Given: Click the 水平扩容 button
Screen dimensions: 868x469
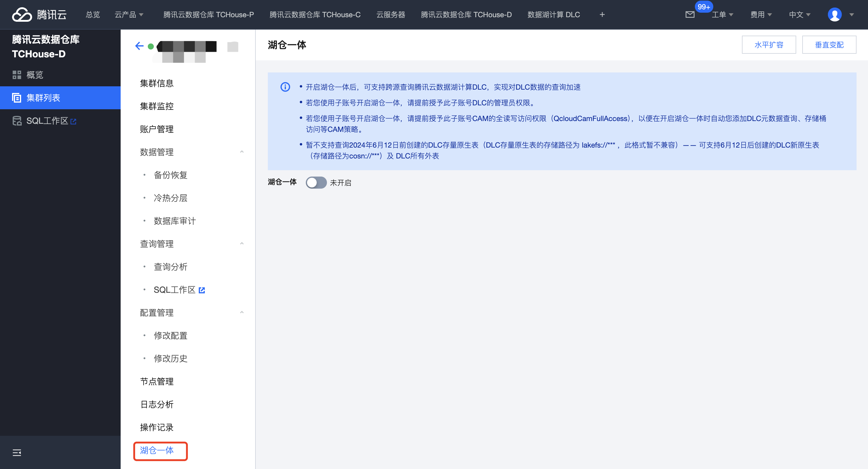Looking at the screenshot, I should (x=768, y=45).
